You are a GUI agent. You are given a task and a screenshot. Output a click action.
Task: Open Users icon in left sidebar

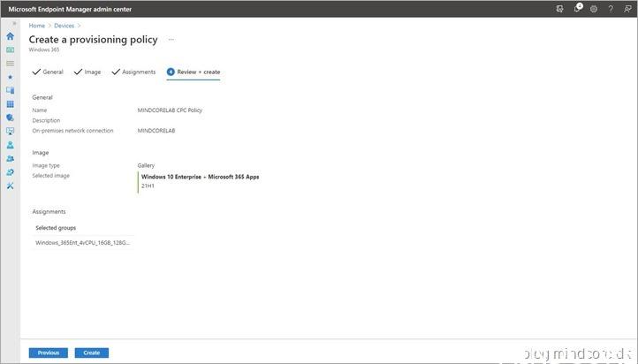point(10,145)
